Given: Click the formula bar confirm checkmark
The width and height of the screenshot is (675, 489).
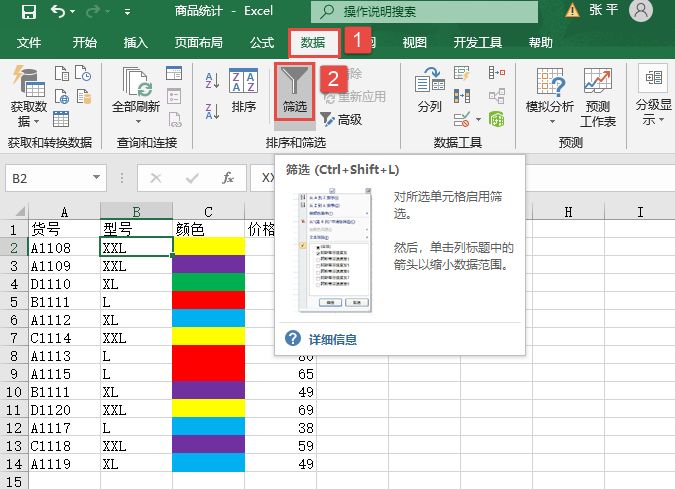Looking at the screenshot, I should [192, 178].
